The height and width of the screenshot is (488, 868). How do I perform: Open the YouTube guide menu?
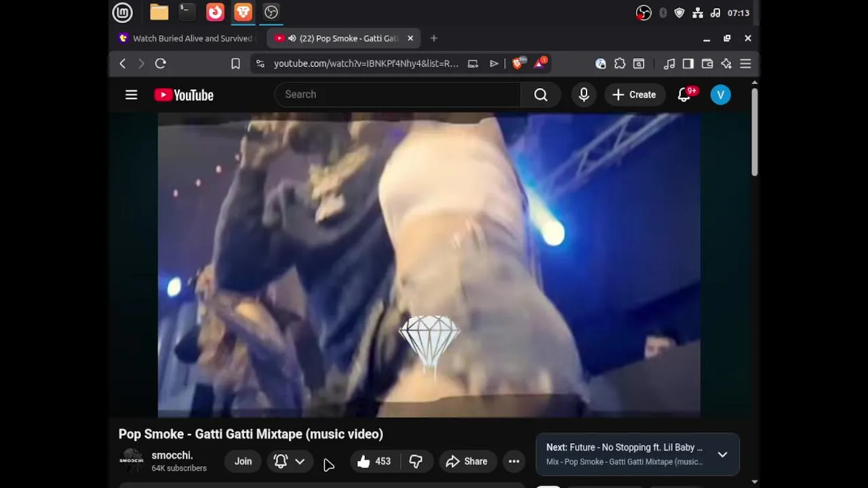point(132,95)
